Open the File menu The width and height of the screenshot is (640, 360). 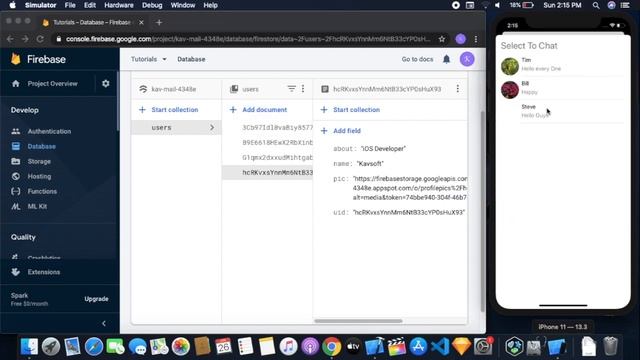point(70,5)
